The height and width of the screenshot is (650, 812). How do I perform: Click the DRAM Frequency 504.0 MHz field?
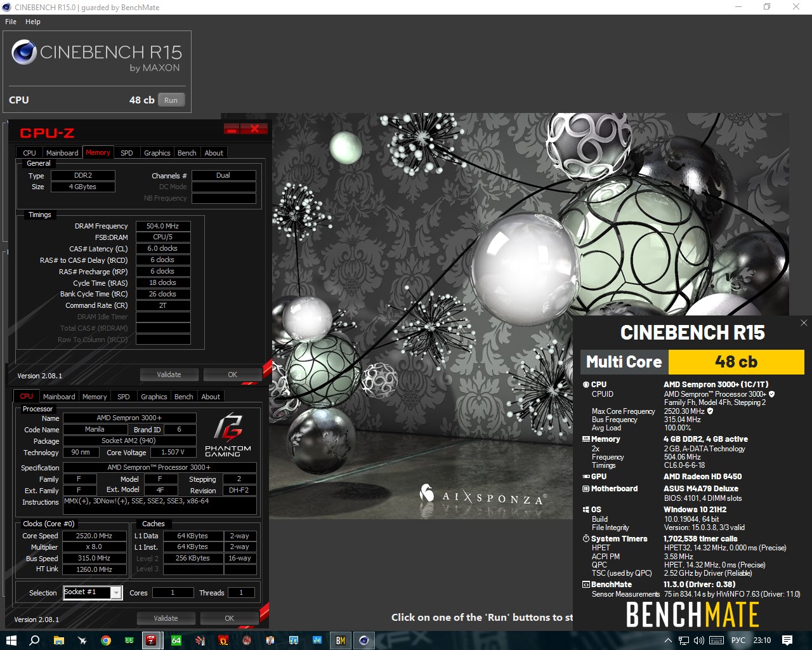click(163, 226)
